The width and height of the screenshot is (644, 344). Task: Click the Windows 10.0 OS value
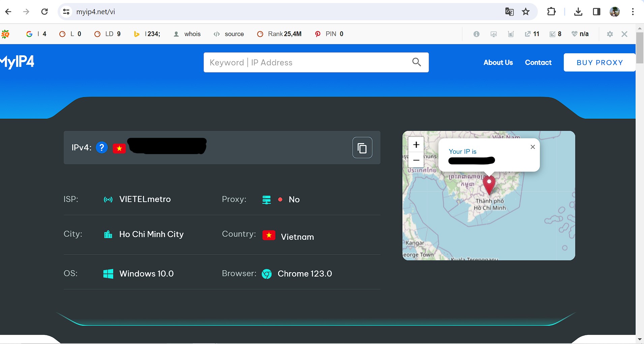tap(147, 274)
